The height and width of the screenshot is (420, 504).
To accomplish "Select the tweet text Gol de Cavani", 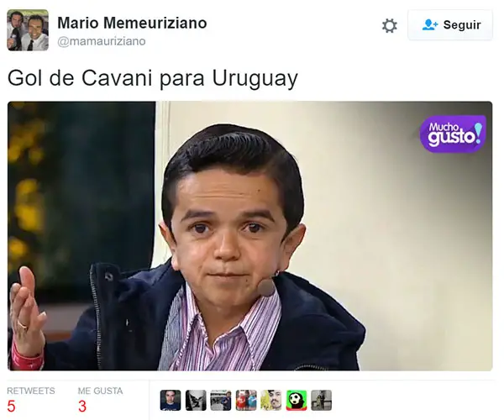I will coord(80,78).
